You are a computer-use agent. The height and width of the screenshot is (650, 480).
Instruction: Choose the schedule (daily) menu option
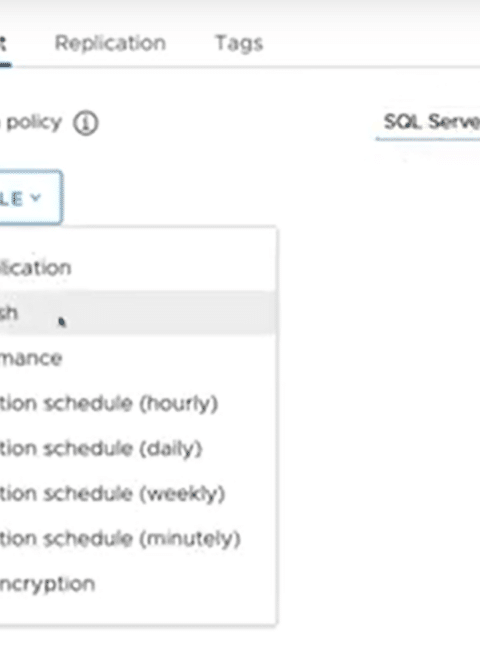(x=138, y=449)
